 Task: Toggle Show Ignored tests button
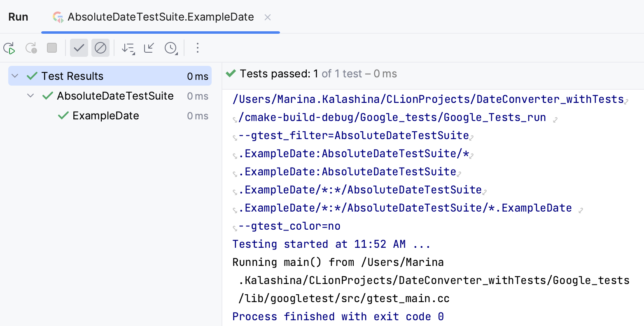[x=100, y=48]
